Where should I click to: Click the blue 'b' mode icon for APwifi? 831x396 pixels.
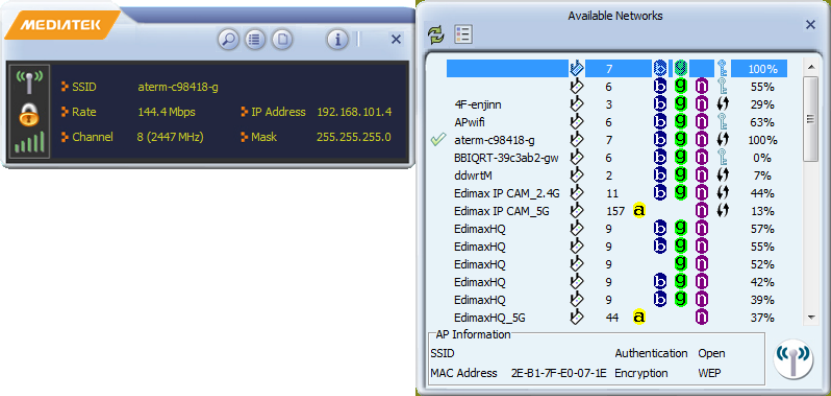[660, 122]
